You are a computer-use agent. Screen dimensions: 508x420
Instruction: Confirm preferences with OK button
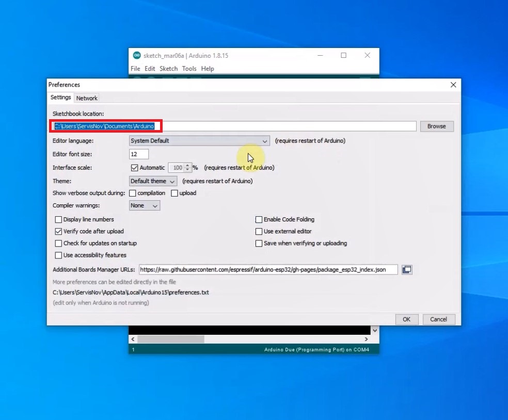[x=406, y=319]
